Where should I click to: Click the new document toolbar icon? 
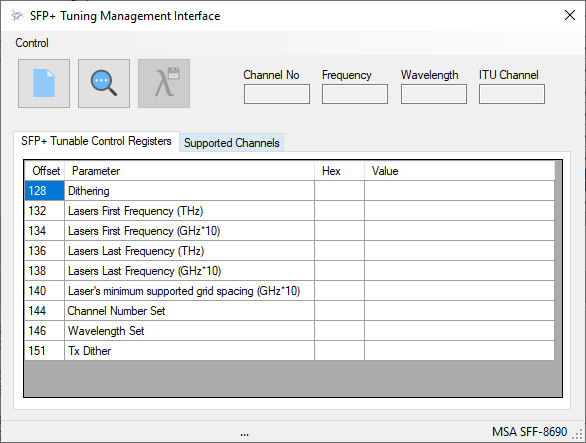coord(44,83)
